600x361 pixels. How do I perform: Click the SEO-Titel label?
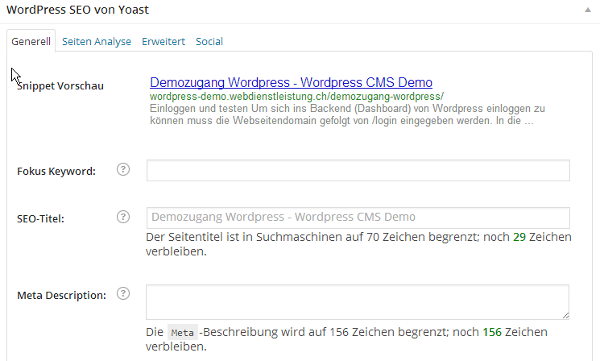[41, 219]
